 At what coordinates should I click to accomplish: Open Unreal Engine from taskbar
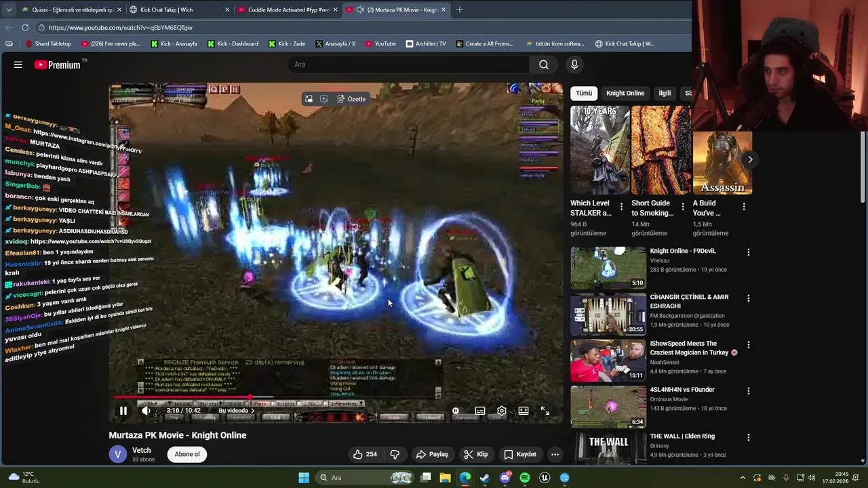click(545, 478)
